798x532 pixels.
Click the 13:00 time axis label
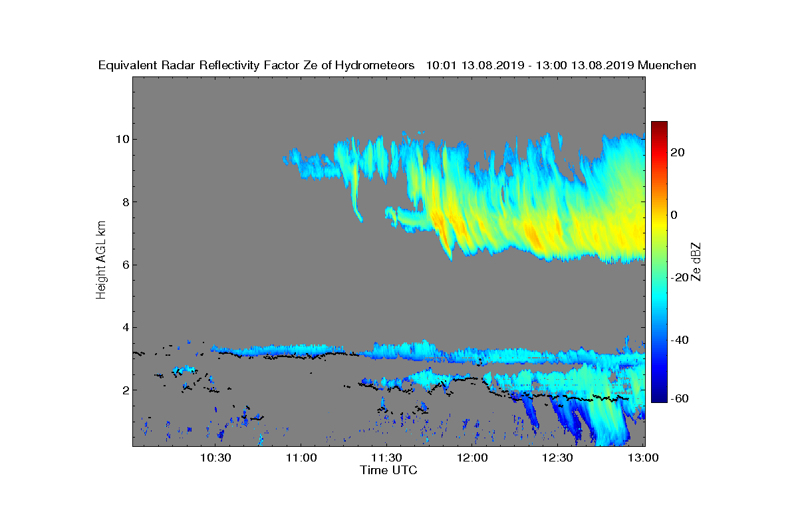(x=644, y=458)
